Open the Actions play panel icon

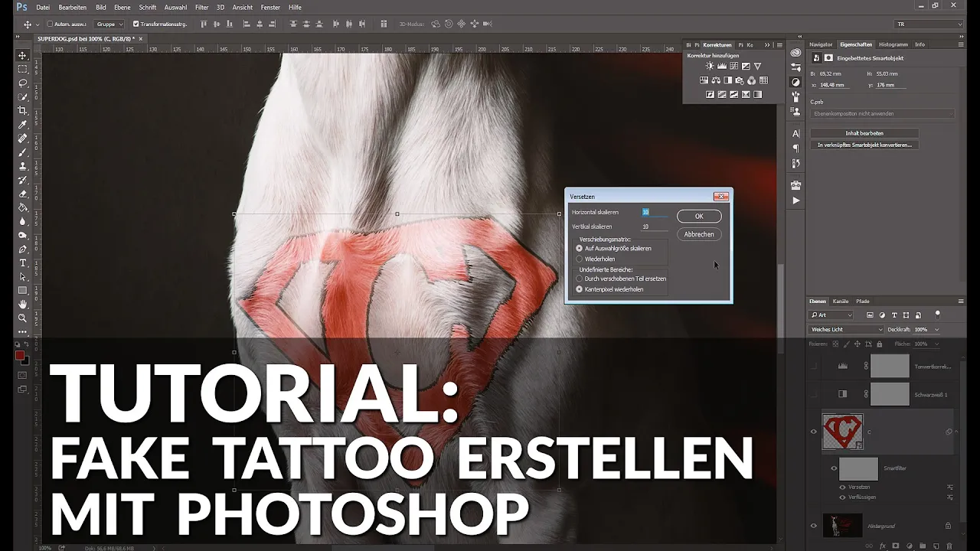[x=795, y=201]
